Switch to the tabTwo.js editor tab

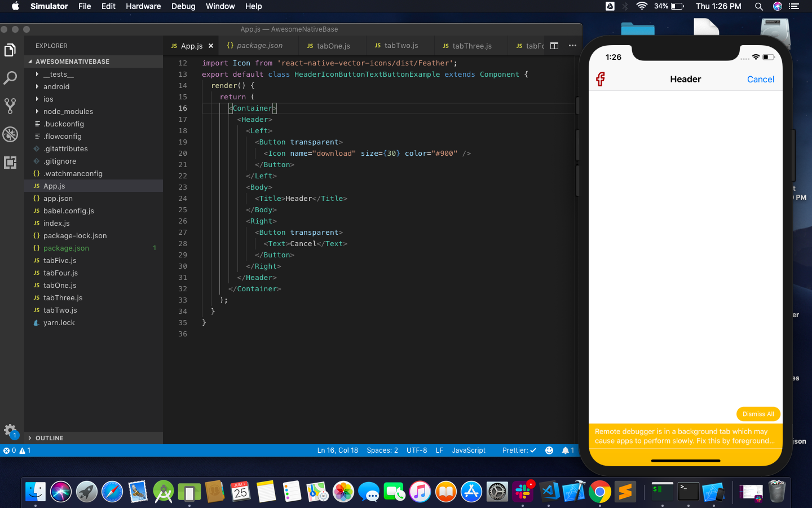pyautogui.click(x=400, y=46)
